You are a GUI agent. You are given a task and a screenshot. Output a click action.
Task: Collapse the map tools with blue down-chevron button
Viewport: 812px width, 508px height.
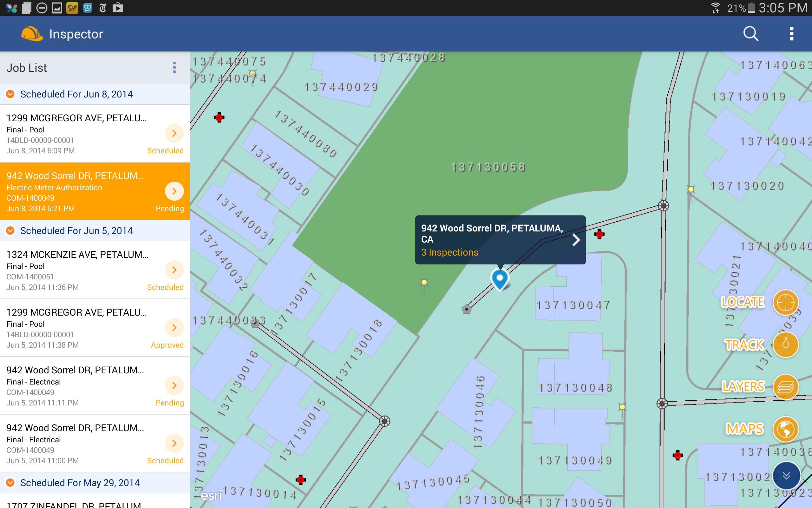(786, 475)
